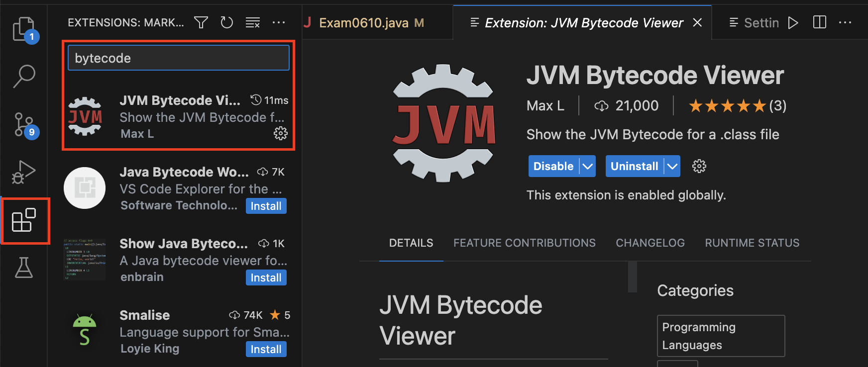This screenshot has width=868, height=367.
Task: Install the Smalise extension
Action: (x=266, y=349)
